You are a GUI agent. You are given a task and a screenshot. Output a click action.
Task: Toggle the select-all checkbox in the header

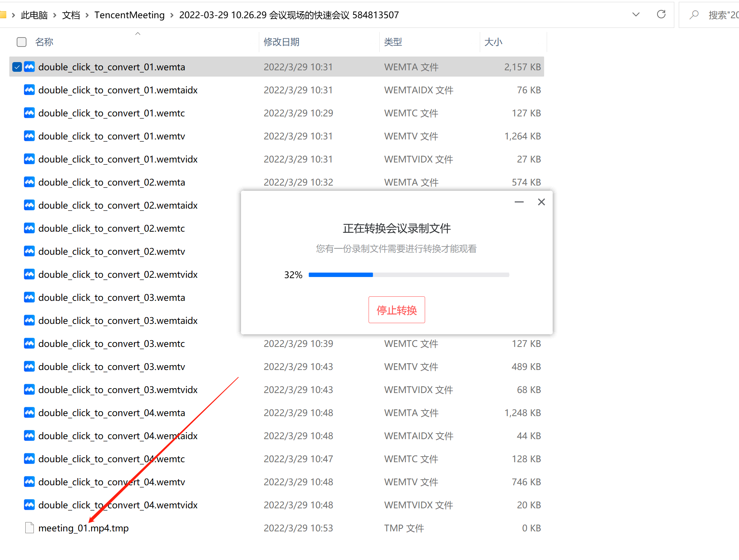(x=22, y=42)
